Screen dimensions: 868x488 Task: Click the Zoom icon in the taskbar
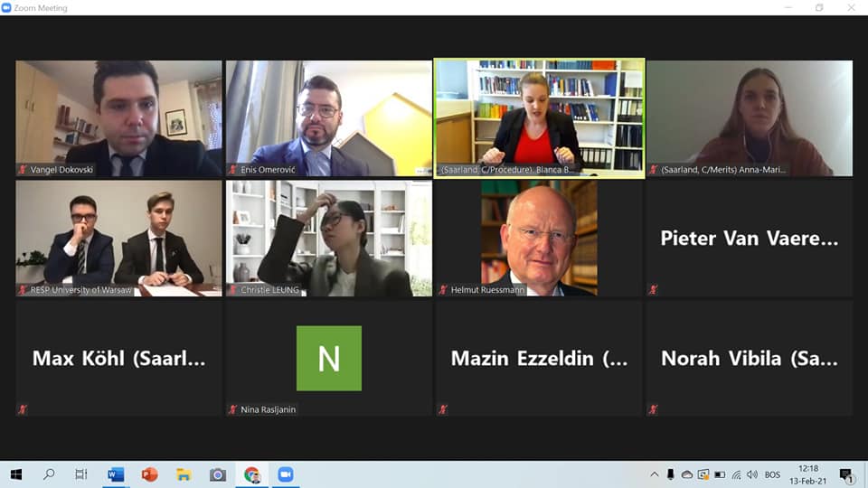pyautogui.click(x=286, y=474)
